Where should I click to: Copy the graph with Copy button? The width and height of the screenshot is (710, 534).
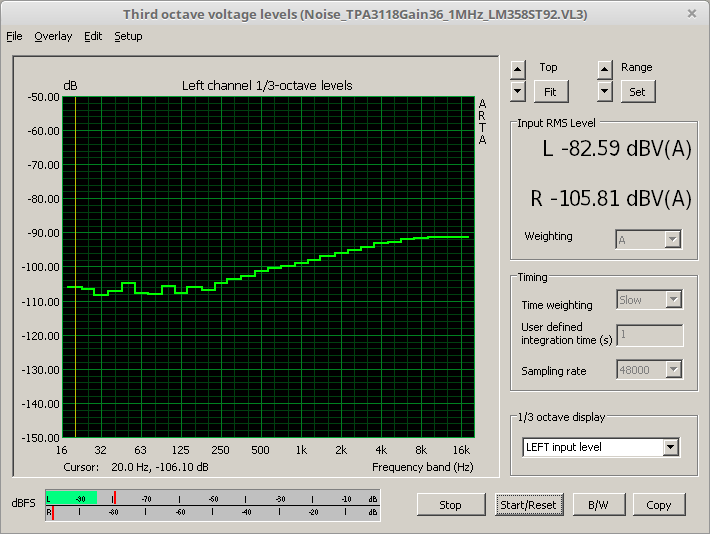point(658,505)
